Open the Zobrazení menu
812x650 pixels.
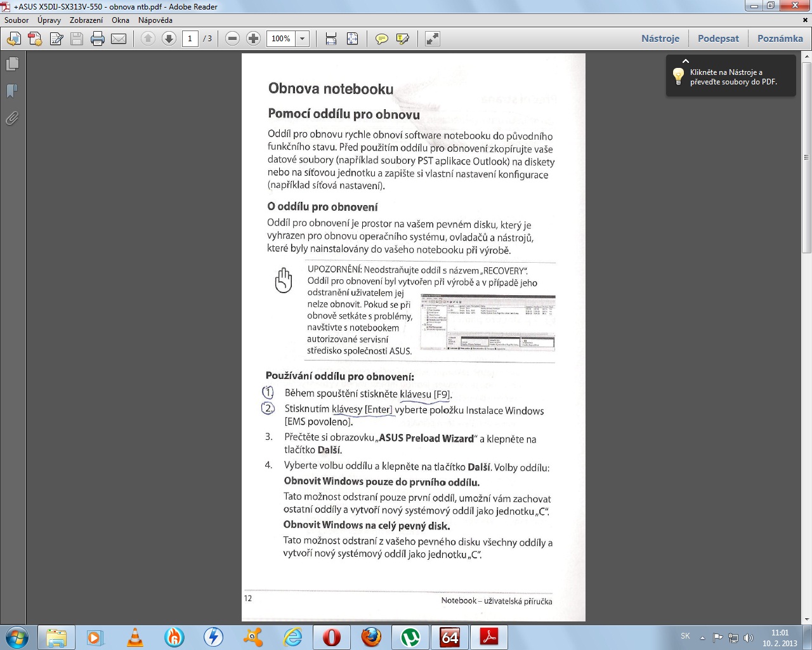coord(86,20)
